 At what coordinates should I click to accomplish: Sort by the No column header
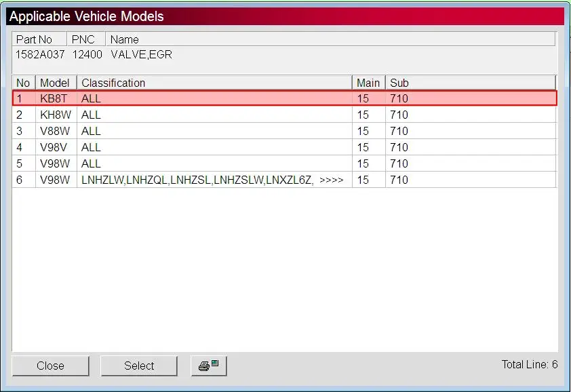pyautogui.click(x=23, y=83)
